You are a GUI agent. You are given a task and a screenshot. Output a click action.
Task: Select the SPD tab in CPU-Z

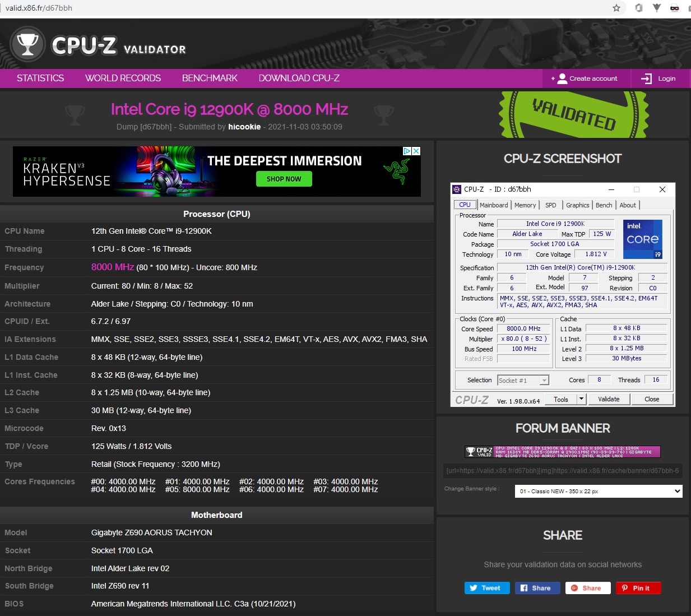551,205
